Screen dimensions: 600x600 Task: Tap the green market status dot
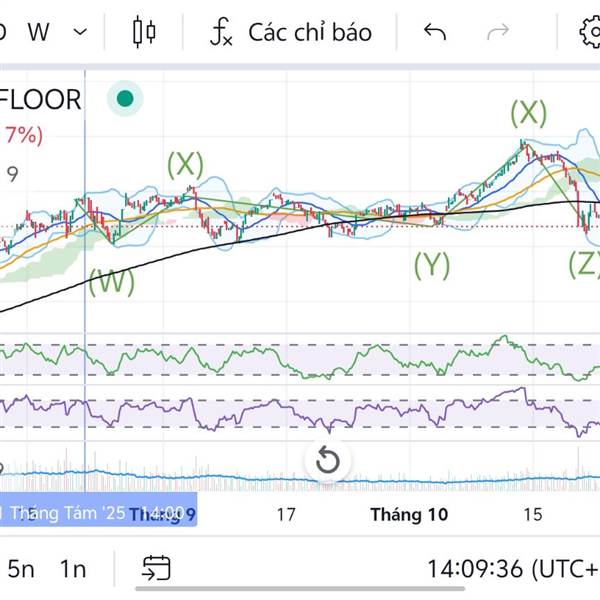pos(126,99)
